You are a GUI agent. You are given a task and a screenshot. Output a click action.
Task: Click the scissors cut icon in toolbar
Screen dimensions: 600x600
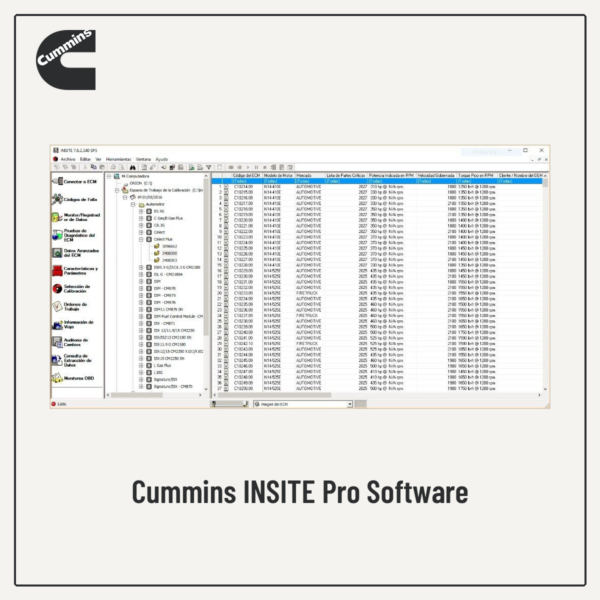(85, 167)
